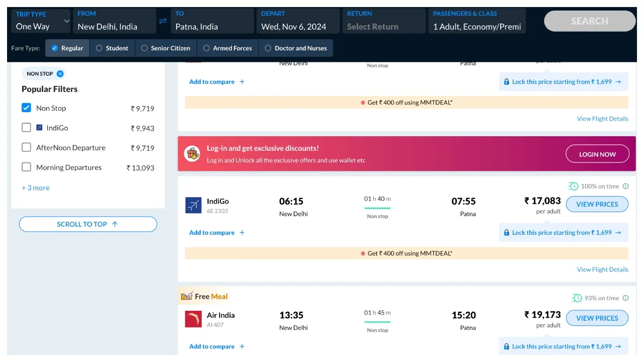Viewport: 644px width, 362px height.
Task: Lock this price for the IndiGo 06:15 flight
Action: (563, 233)
